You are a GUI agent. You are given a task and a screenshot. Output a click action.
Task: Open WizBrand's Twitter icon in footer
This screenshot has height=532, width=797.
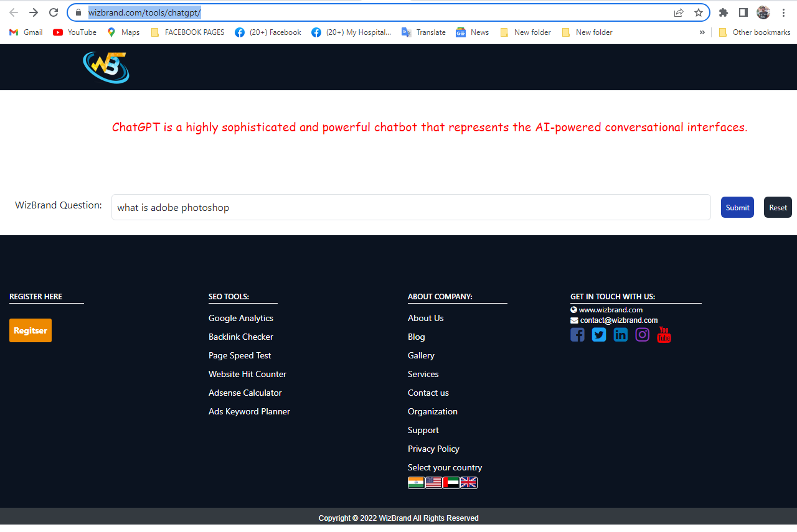click(x=598, y=334)
